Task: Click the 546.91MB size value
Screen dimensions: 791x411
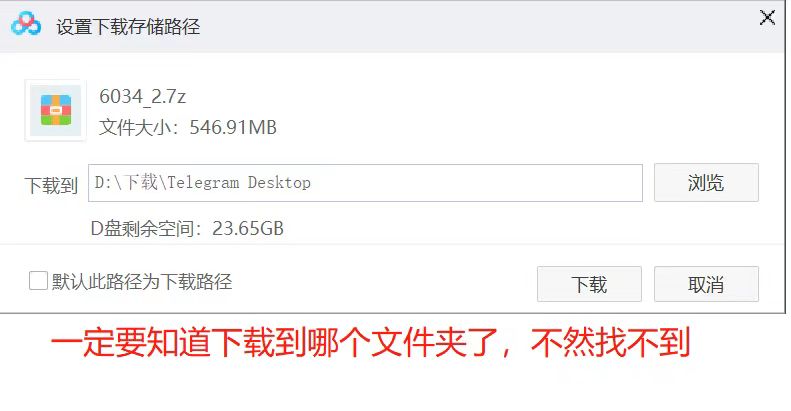Action: (233, 127)
